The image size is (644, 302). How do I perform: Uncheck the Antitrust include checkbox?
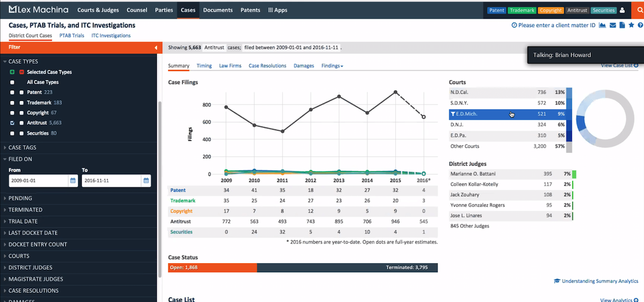tap(13, 123)
